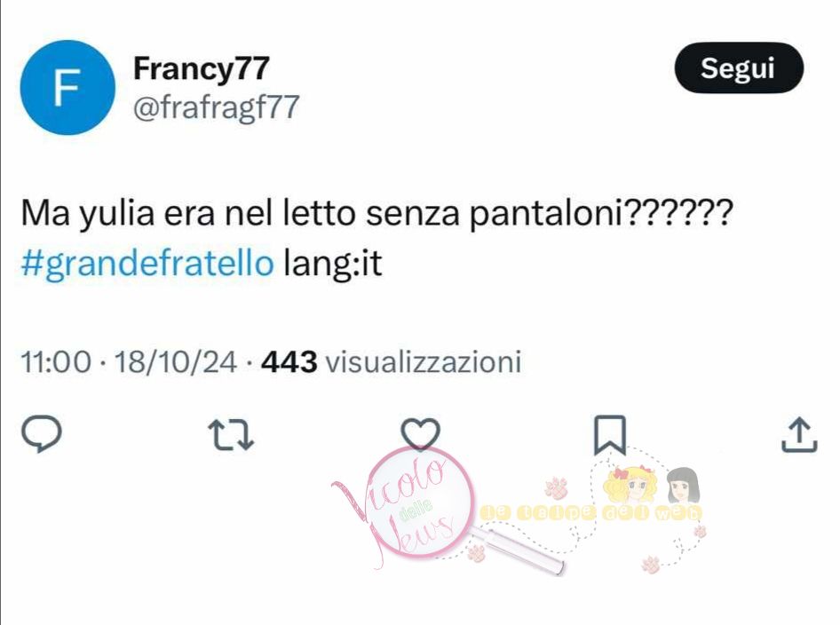Open the 18/10/24 date
Screen dimensions: 840x625
[175, 361]
